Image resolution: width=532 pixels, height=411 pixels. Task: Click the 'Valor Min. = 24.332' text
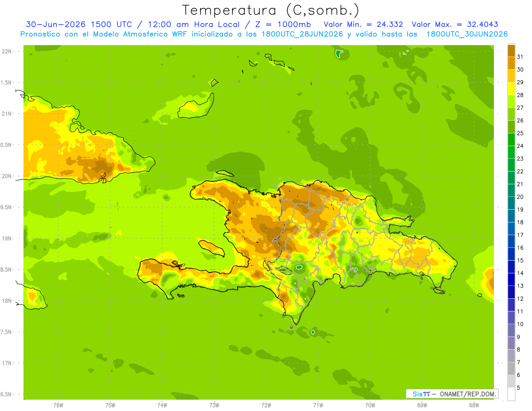[364, 24]
